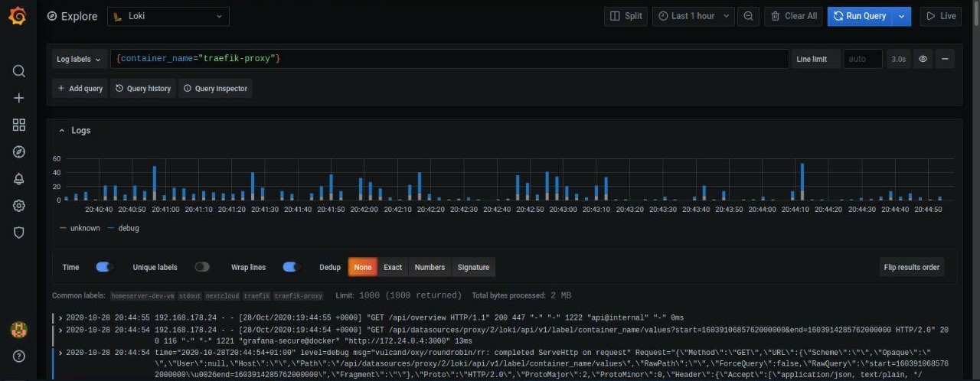This screenshot has height=381, width=980.
Task: Select Dedup Signature option
Action: pyautogui.click(x=473, y=267)
